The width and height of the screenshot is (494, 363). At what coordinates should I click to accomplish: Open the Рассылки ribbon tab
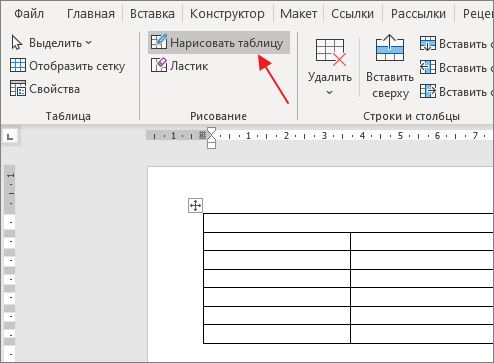[x=418, y=14]
